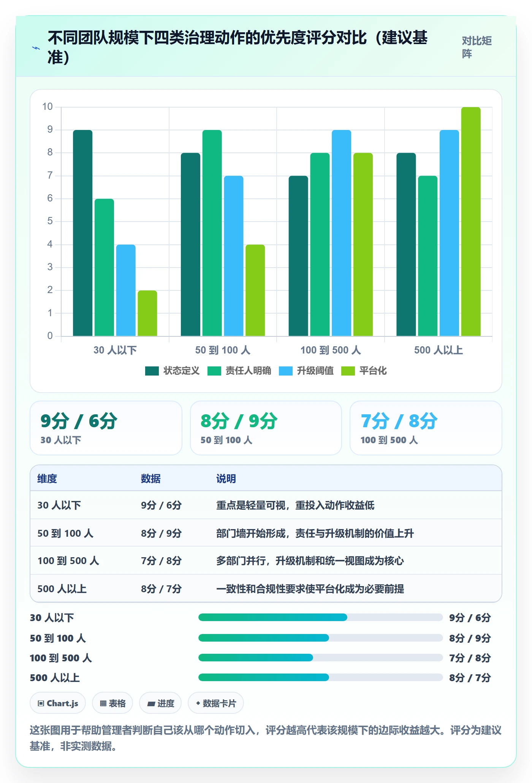Click the 状态定义 legend label

point(182,371)
